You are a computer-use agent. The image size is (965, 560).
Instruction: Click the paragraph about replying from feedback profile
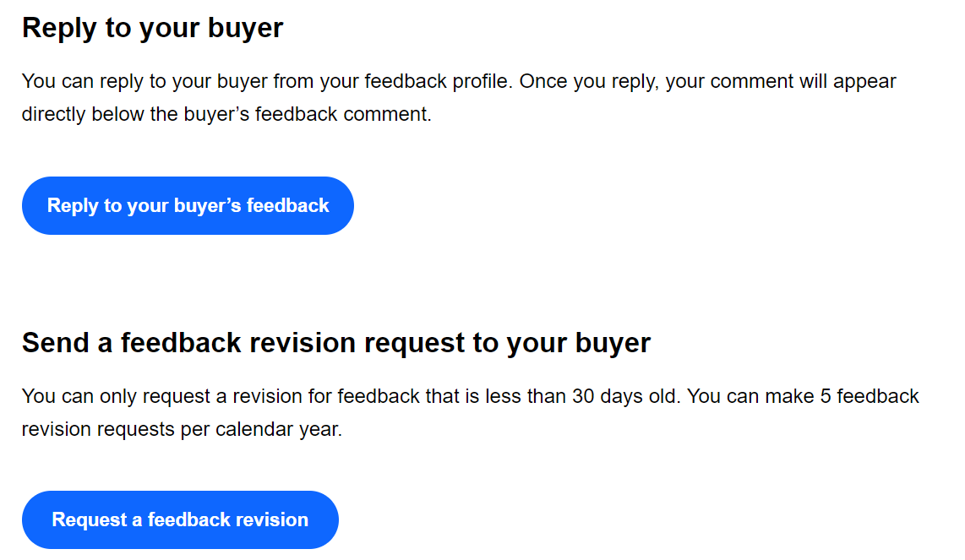tap(458, 98)
